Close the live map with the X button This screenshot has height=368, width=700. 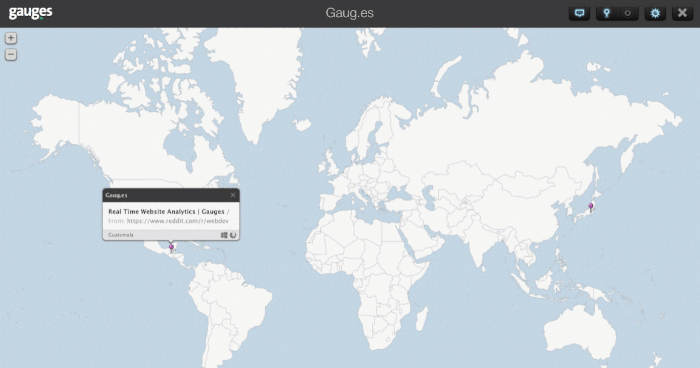pos(682,13)
